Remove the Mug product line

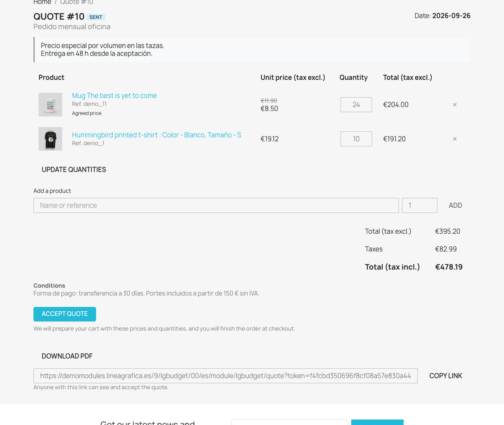pos(454,105)
